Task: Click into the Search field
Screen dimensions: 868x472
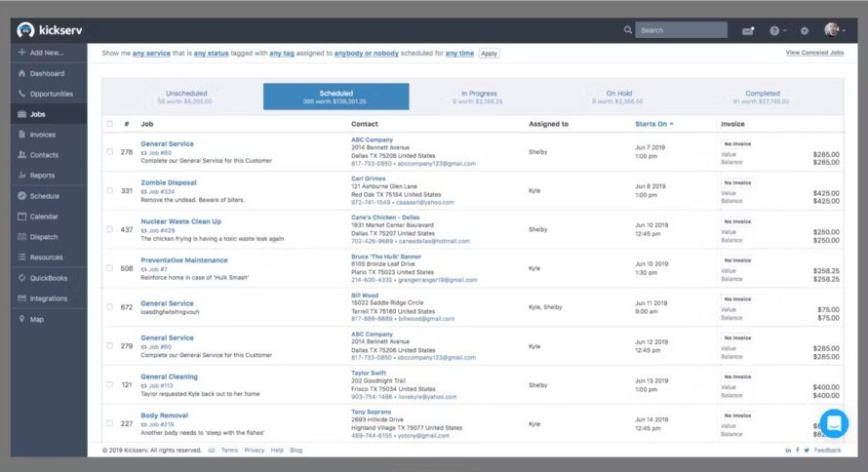Action: pyautogui.click(x=682, y=30)
